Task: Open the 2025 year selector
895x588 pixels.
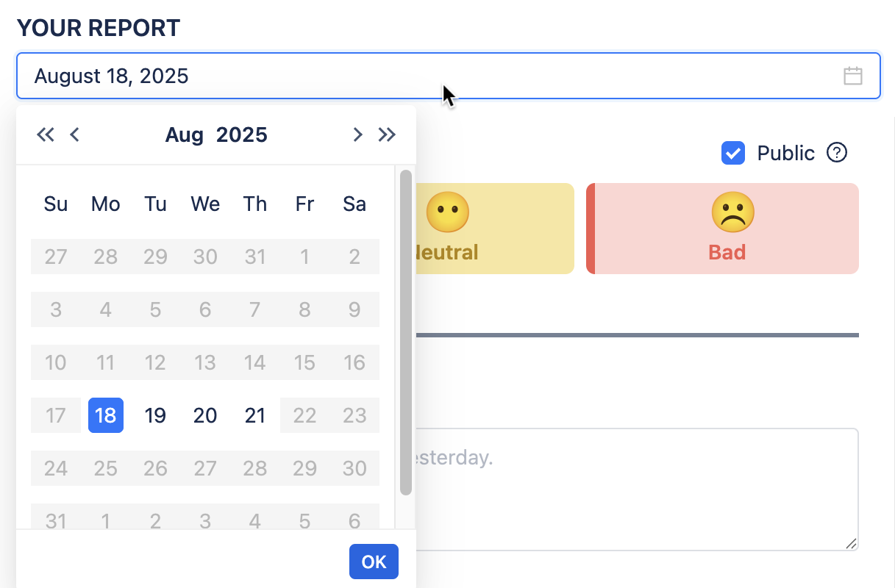Action: point(241,135)
